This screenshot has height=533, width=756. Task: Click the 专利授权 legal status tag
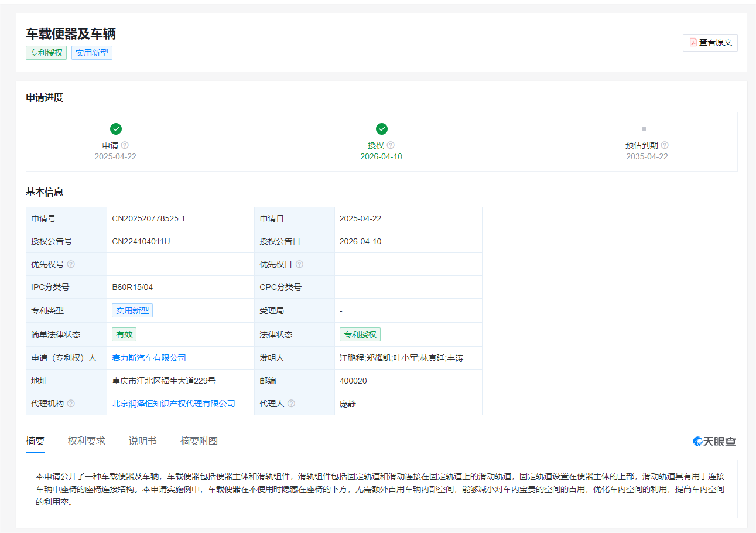(x=360, y=334)
